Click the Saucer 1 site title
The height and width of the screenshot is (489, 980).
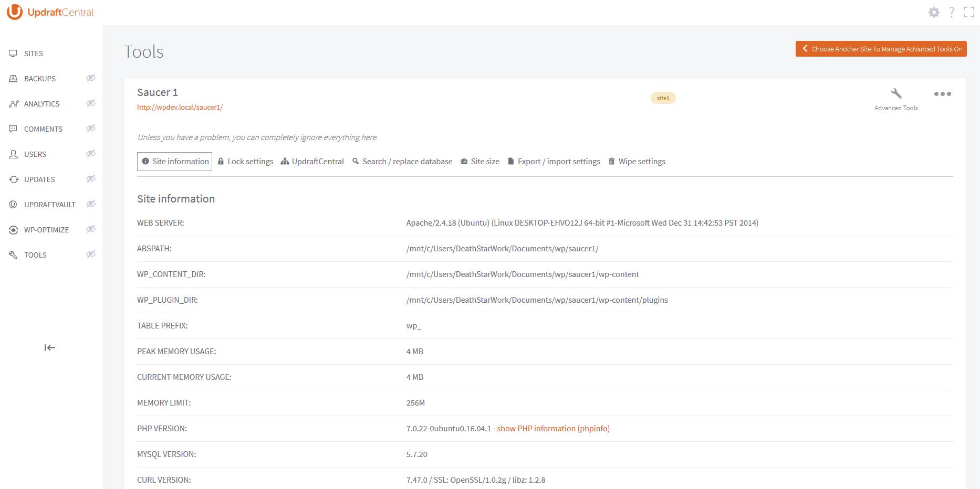point(158,92)
